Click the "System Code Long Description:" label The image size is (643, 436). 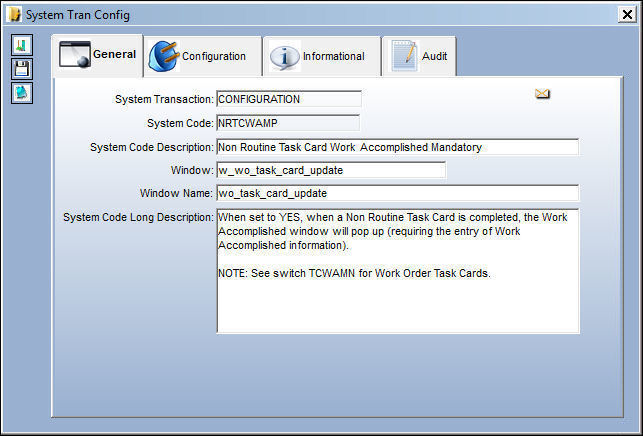[138, 217]
